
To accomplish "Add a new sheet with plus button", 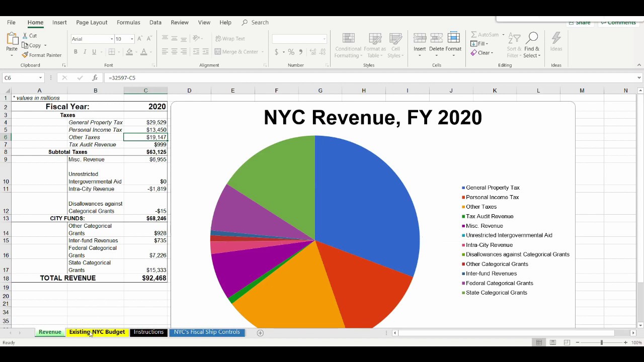I will 260,333.
